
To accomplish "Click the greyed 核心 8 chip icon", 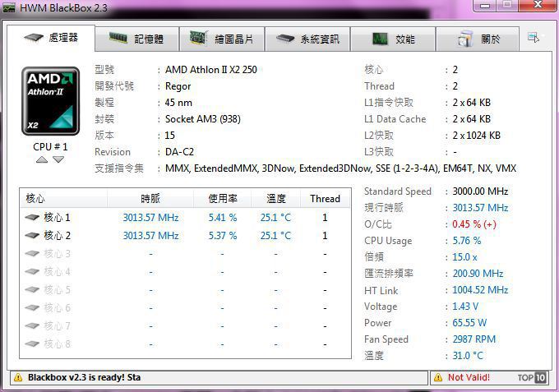I will point(32,344).
